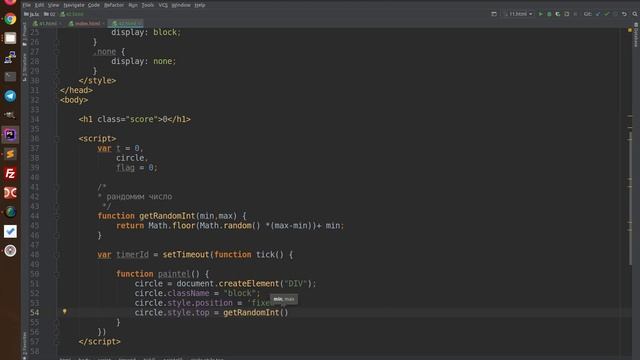Click '<h1 class="score">' on line 34

[x=120, y=119]
